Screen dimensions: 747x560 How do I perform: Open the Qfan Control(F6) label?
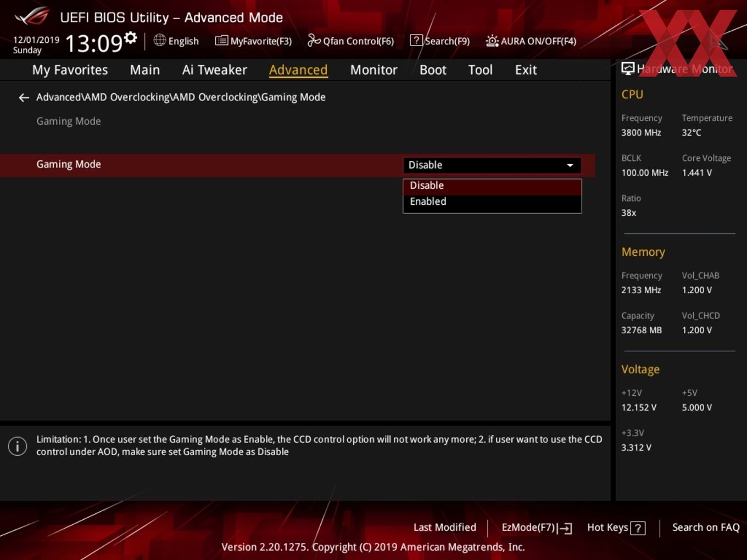click(358, 41)
